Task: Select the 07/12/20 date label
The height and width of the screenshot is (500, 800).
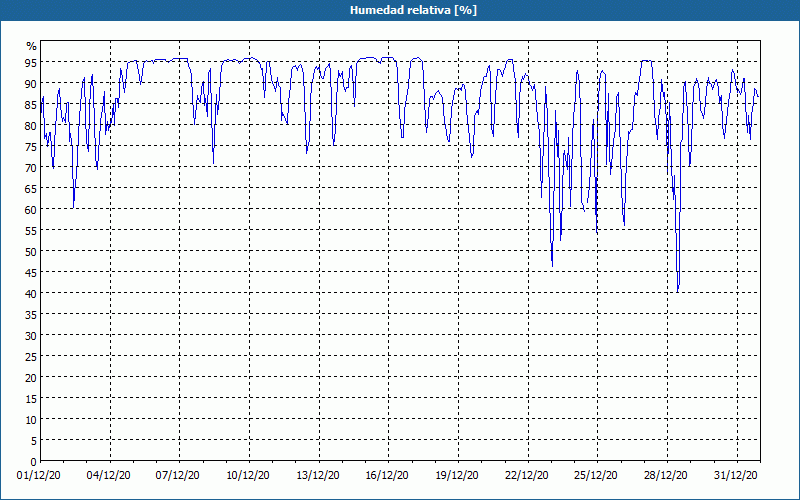Action: click(178, 476)
